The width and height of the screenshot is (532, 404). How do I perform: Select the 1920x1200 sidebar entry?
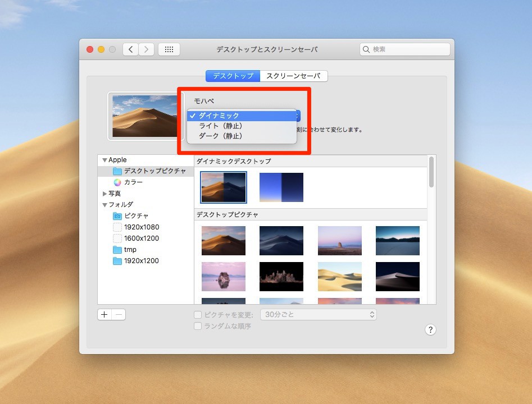[x=145, y=261]
